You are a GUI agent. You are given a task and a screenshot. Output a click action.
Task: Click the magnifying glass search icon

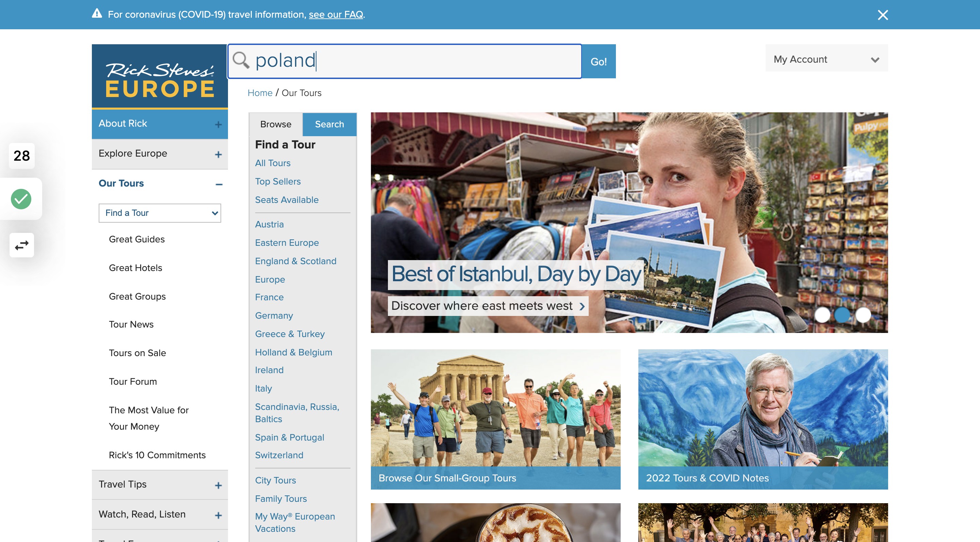(x=241, y=61)
